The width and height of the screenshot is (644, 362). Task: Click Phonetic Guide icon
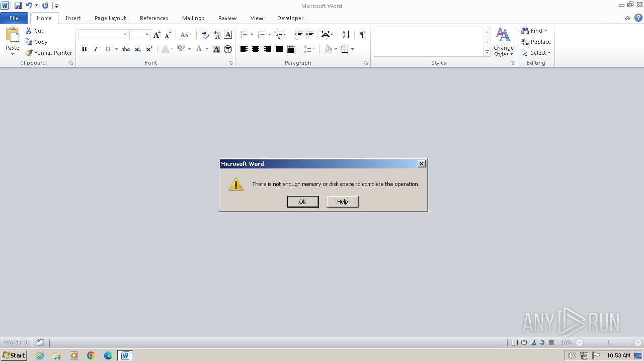tap(216, 35)
